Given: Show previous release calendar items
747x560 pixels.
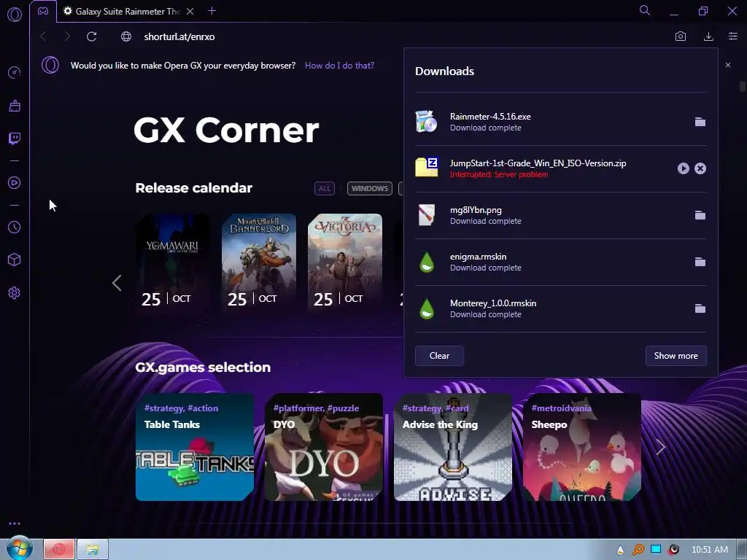Looking at the screenshot, I should click(117, 283).
